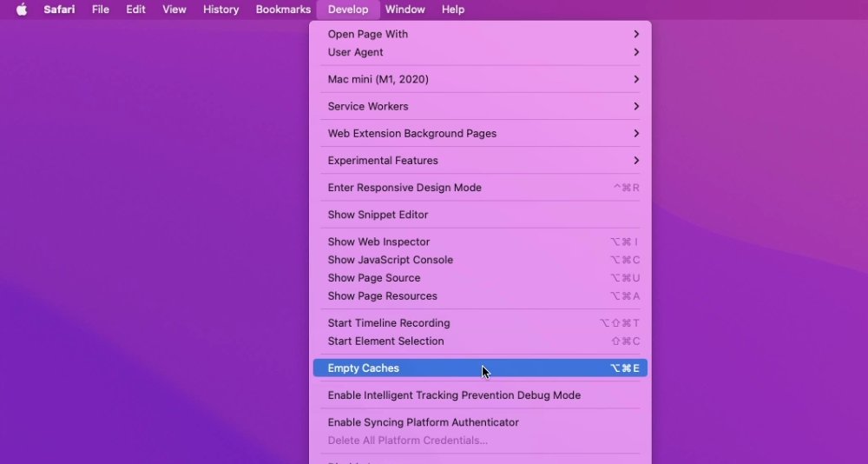Screen dimensions: 868x464
Task: Expand Mac mini (M1, 2020) submenu
Action: [480, 79]
